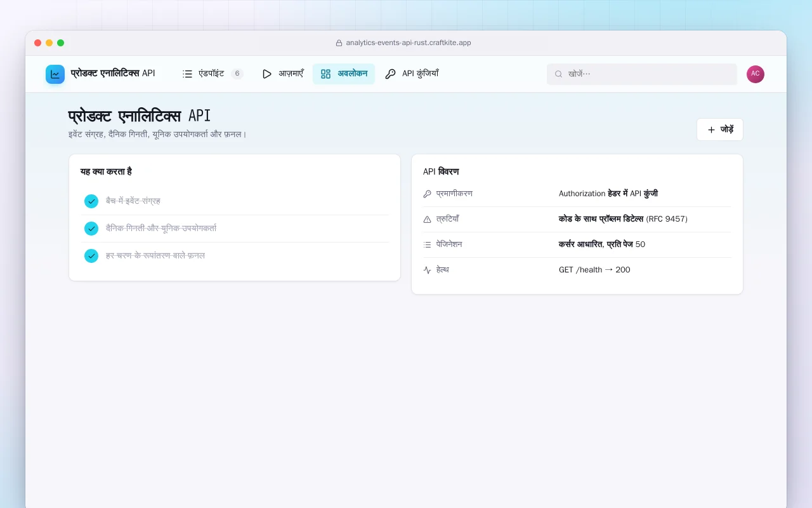The image size is (812, 508).
Task: Click the list icon next to पेजिनेशन
Action: point(427,244)
